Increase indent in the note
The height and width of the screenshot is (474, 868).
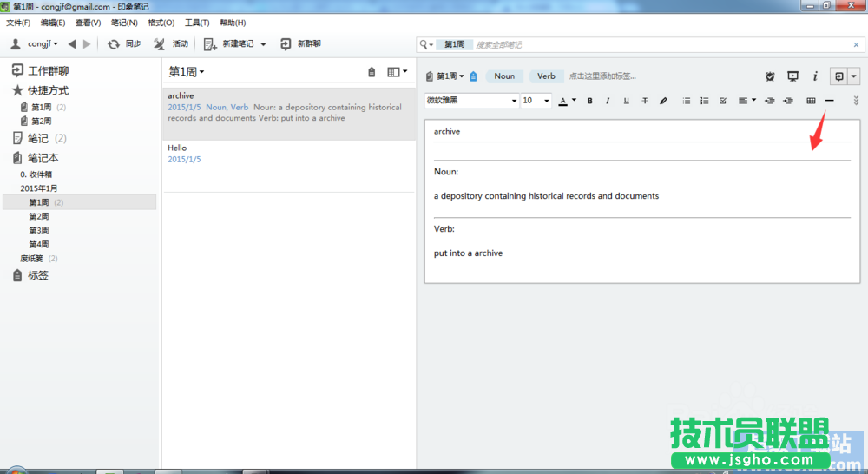click(x=788, y=101)
